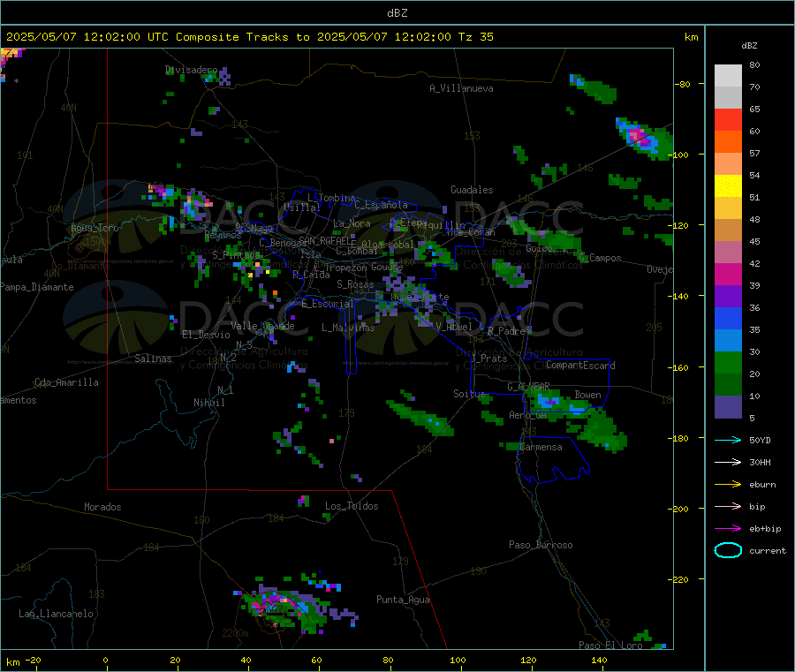Click the V_Atuel location label
The width and height of the screenshot is (795, 672).
(454, 327)
